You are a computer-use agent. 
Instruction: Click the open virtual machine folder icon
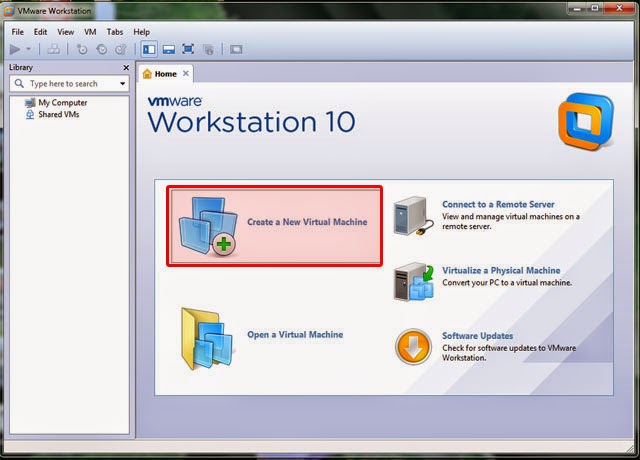(x=207, y=339)
